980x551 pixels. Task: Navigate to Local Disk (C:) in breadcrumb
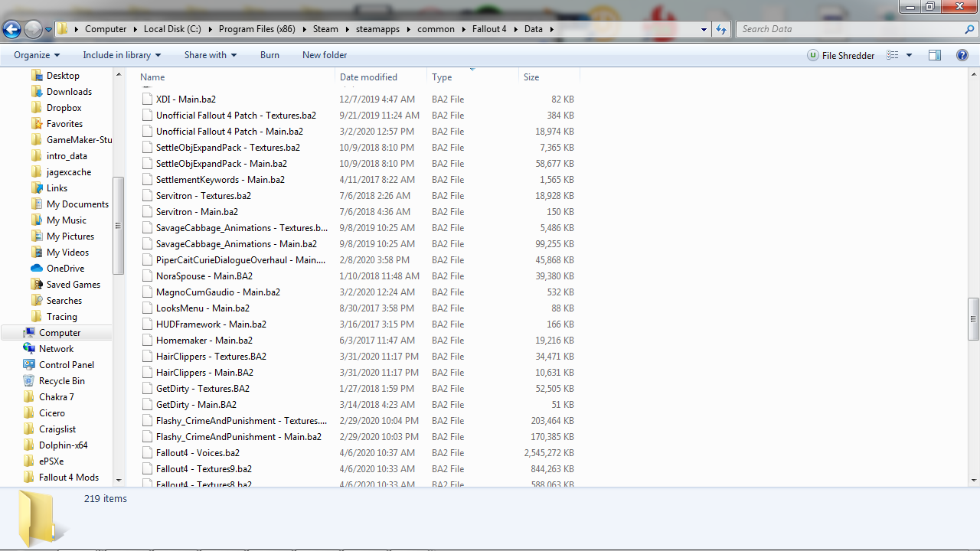(x=172, y=29)
